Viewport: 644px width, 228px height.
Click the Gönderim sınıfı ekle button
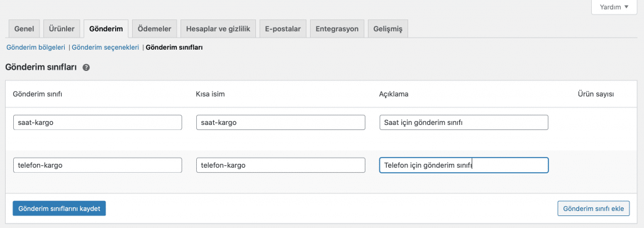pyautogui.click(x=594, y=209)
